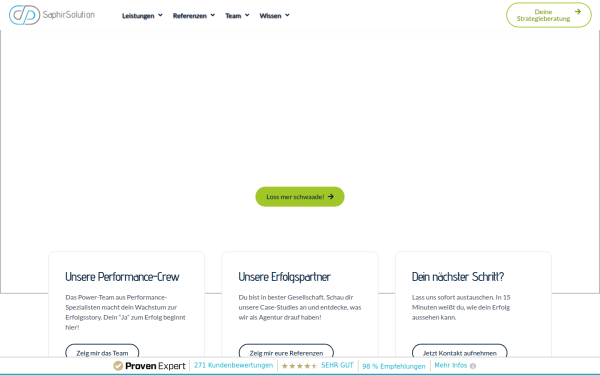Click the SaphirSolution logo
Viewport: 600px width, 375px height.
[52, 15]
